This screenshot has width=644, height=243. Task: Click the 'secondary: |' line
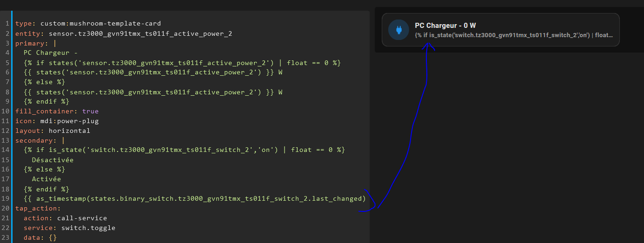point(40,140)
